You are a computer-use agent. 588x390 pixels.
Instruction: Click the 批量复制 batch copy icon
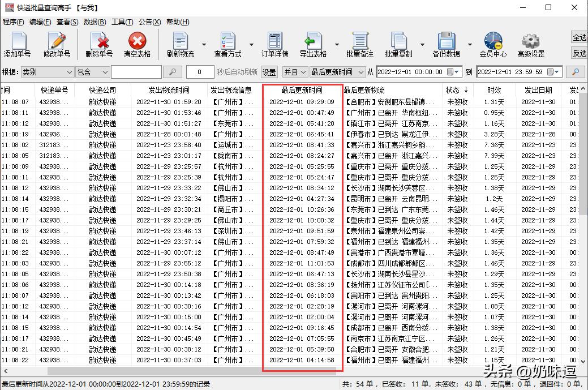(x=400, y=44)
